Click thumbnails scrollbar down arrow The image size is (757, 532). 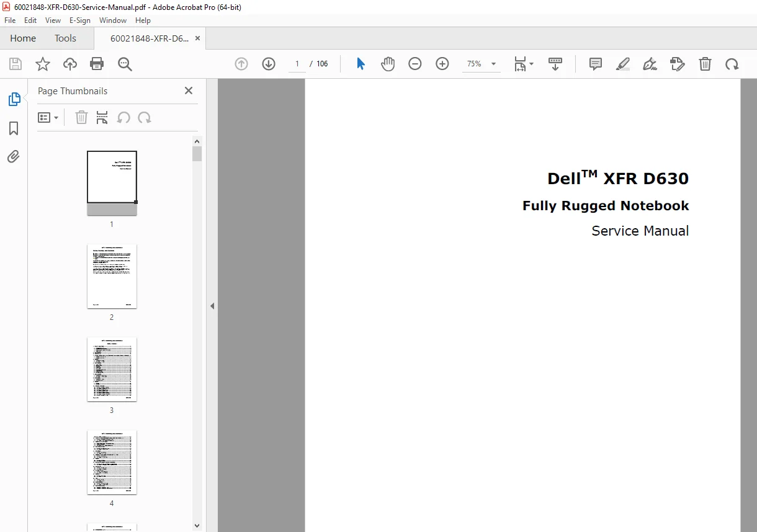pos(197,526)
